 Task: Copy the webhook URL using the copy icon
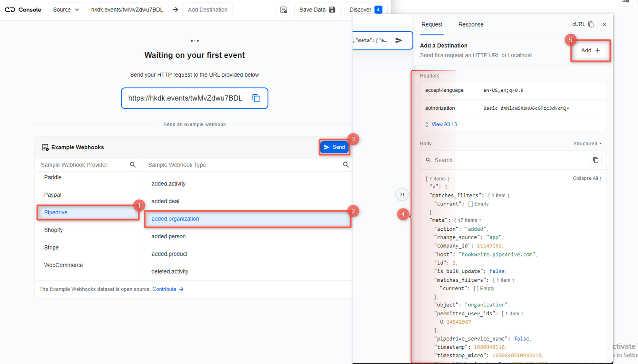pyautogui.click(x=256, y=98)
